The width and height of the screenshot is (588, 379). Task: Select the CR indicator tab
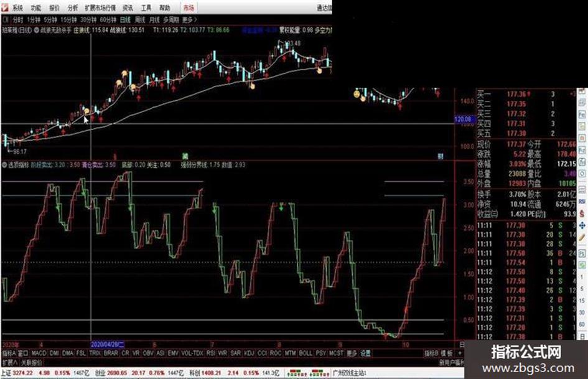[x=125, y=353]
